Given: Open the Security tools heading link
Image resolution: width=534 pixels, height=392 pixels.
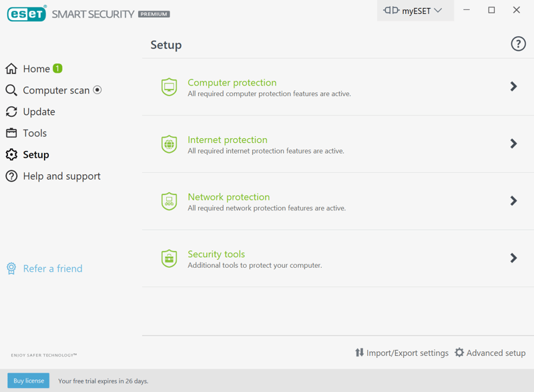Looking at the screenshot, I should pyautogui.click(x=216, y=254).
